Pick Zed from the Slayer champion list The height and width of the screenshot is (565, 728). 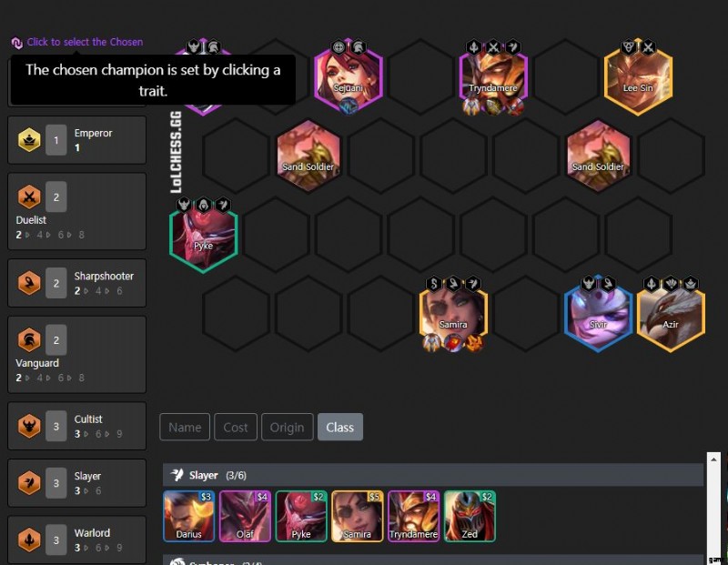point(470,516)
